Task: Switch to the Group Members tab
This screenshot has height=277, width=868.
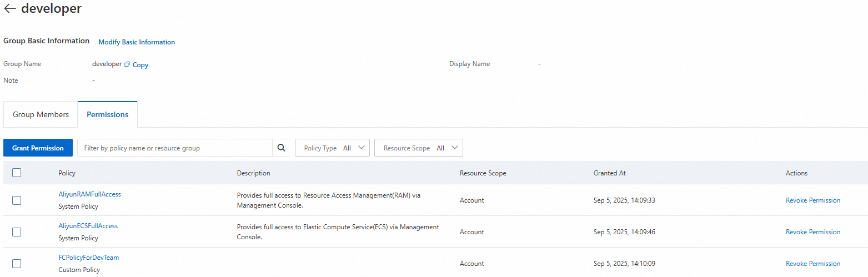Action: tap(41, 114)
